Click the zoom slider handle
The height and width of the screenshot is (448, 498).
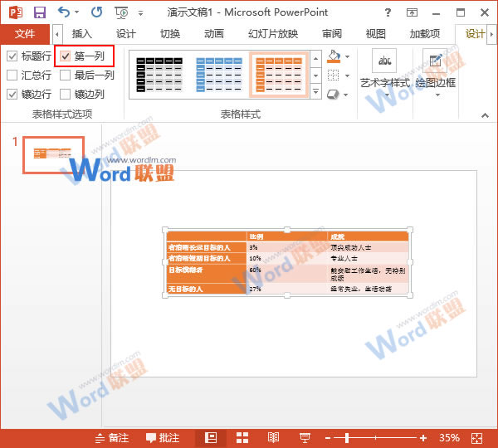tap(347, 439)
